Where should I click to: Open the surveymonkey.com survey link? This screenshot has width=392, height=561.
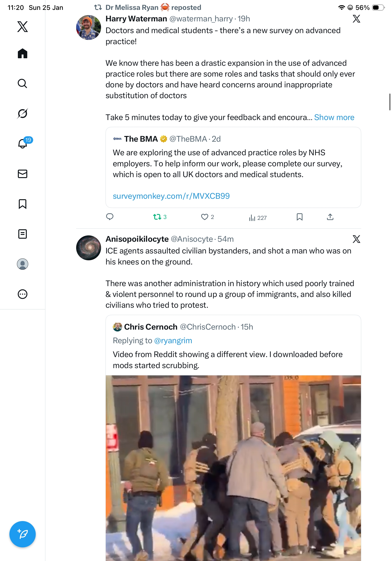171,196
